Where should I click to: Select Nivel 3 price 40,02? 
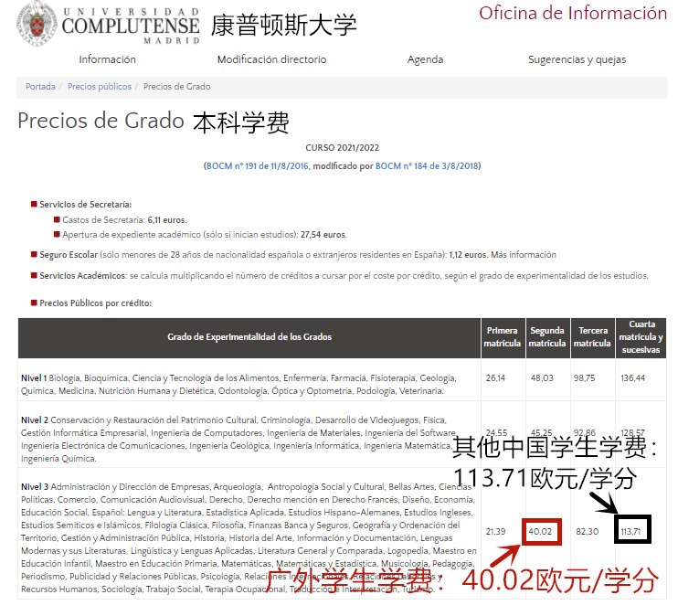541,532
